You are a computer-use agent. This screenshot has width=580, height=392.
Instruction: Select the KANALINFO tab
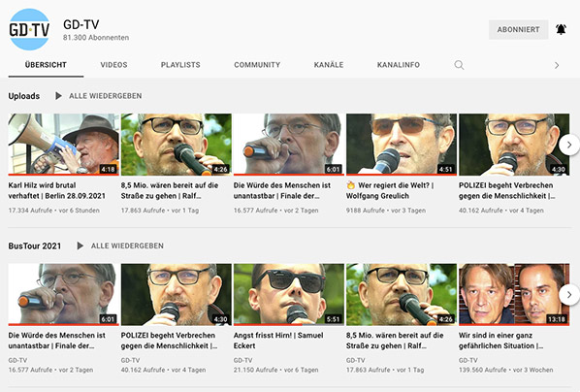point(399,65)
